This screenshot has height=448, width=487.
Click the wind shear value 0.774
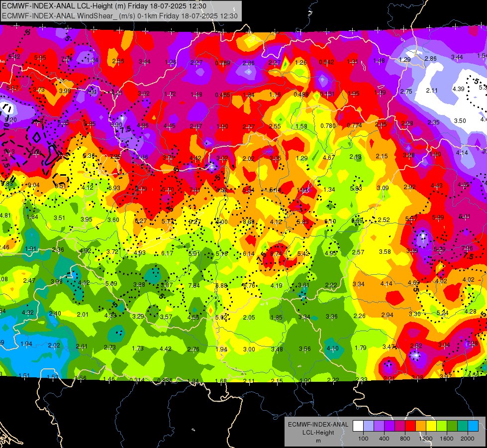[x=354, y=125]
